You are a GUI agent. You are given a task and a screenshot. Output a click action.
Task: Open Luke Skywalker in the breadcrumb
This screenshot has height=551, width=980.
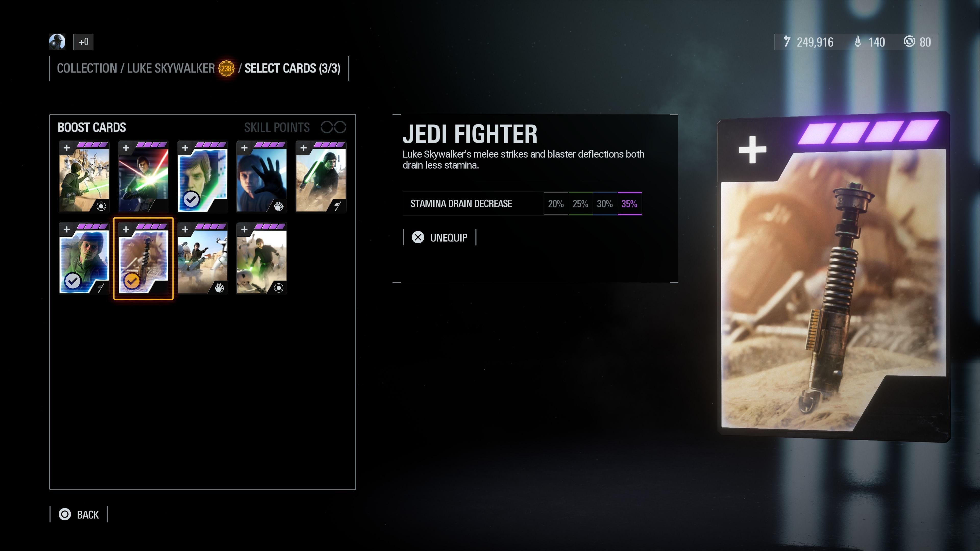point(171,68)
